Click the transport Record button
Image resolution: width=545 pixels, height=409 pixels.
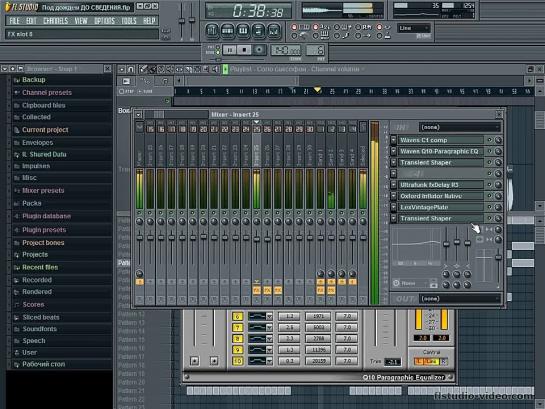coord(259,50)
